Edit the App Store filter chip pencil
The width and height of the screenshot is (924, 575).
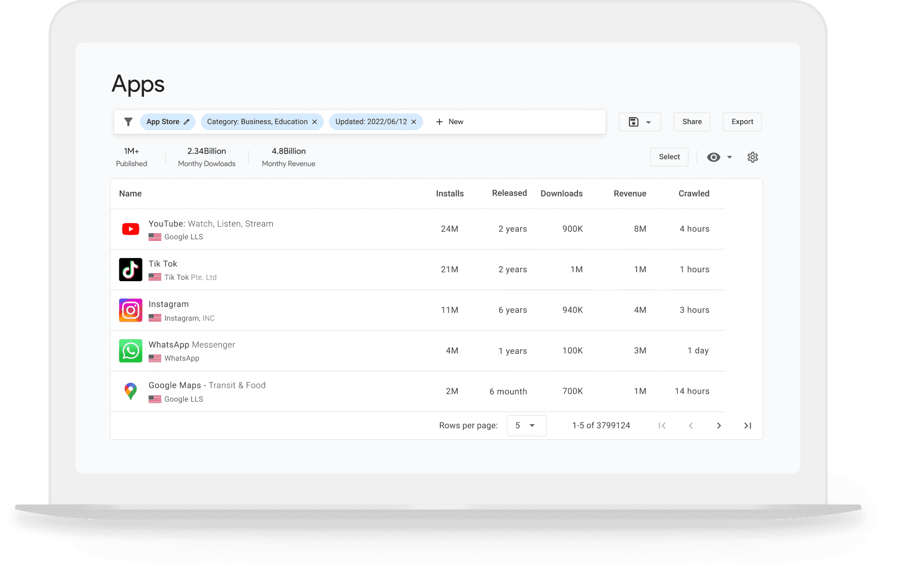[186, 122]
